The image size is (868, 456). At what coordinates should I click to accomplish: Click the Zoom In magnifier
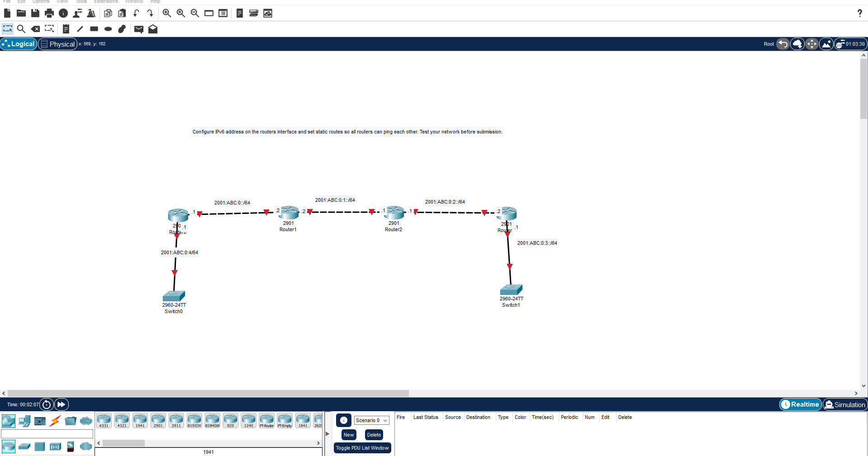coord(167,13)
